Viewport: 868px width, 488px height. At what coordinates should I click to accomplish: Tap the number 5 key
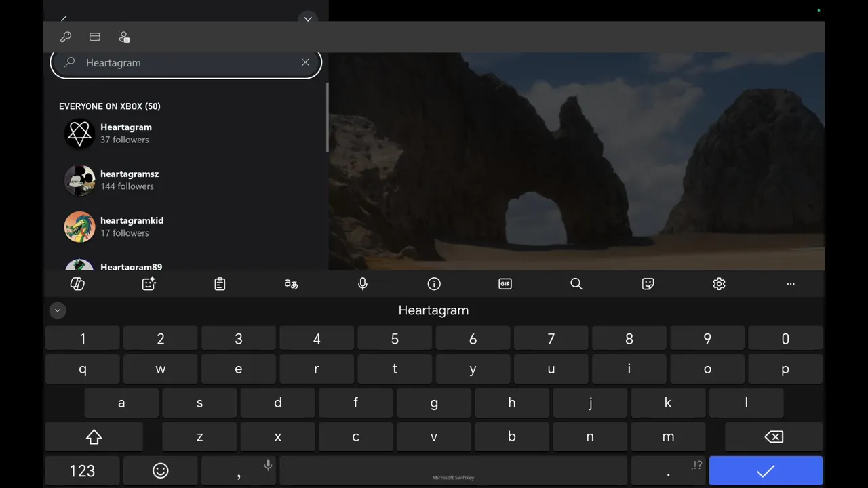tap(395, 339)
